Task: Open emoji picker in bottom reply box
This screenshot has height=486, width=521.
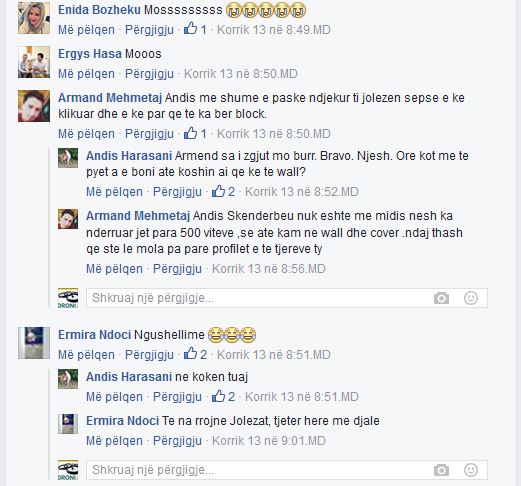Action: [x=471, y=470]
